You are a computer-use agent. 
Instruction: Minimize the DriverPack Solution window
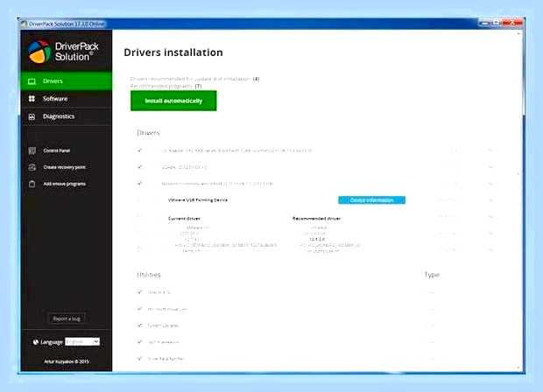pyautogui.click(x=485, y=23)
